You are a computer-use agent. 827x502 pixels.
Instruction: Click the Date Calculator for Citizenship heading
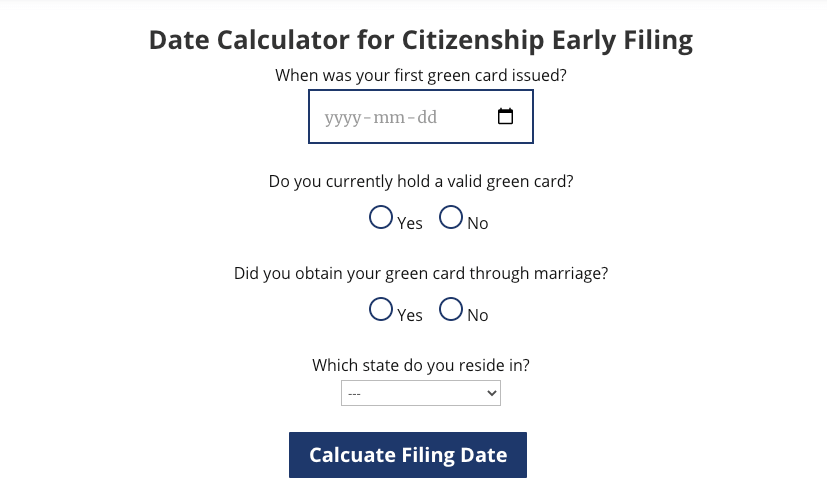tap(421, 40)
